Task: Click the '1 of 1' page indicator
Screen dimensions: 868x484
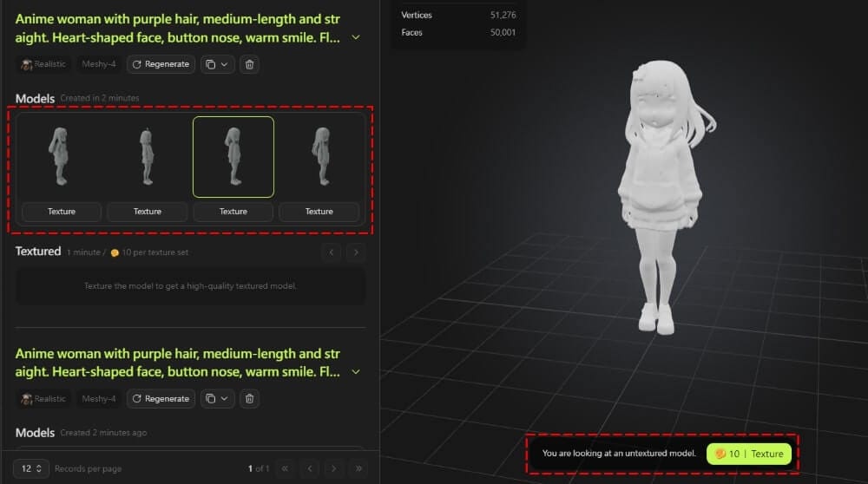Action: point(259,468)
